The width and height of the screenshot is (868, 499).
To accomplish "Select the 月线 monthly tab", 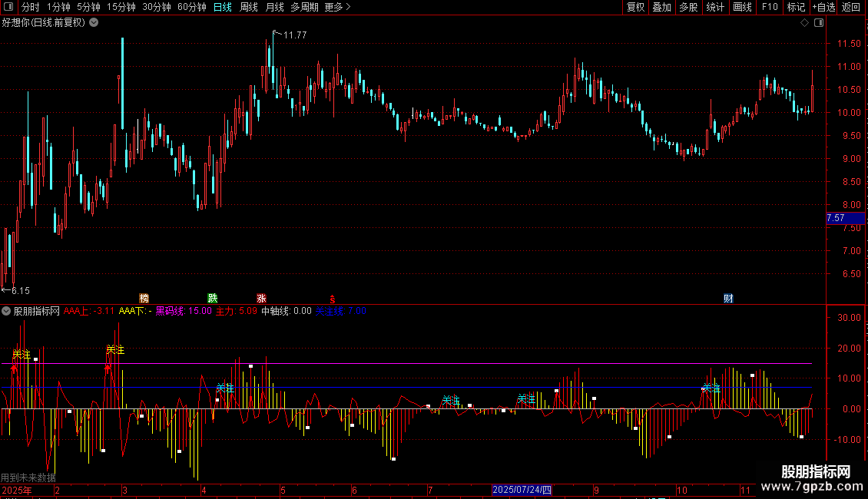I will pyautogui.click(x=274, y=7).
